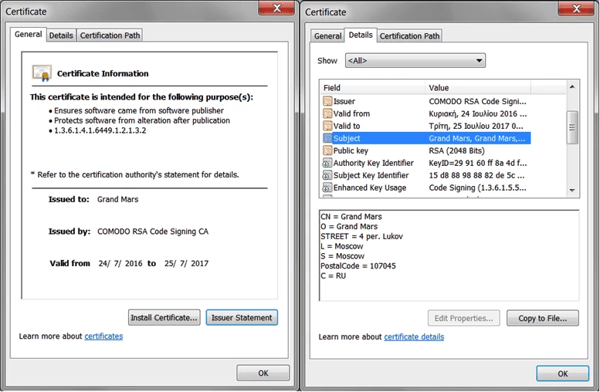
Task: Select the highlighted Subject row
Action: point(427,138)
